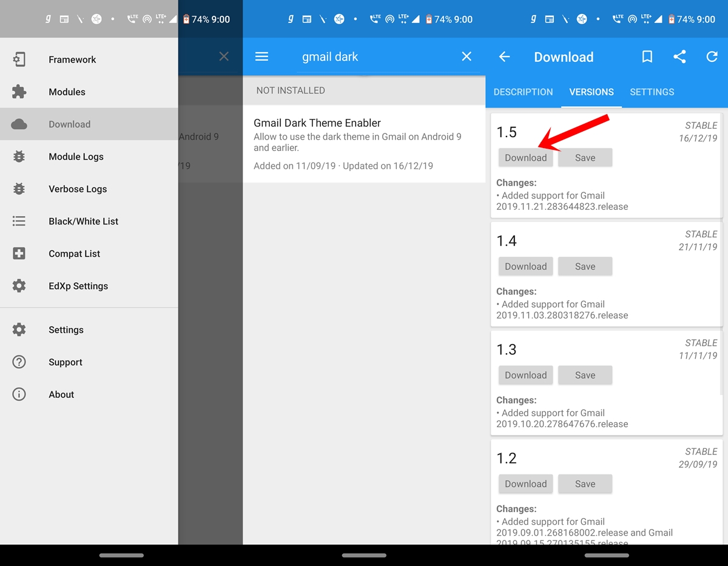Switch to the VERSIONS tab
The image size is (728, 566).
[591, 92]
